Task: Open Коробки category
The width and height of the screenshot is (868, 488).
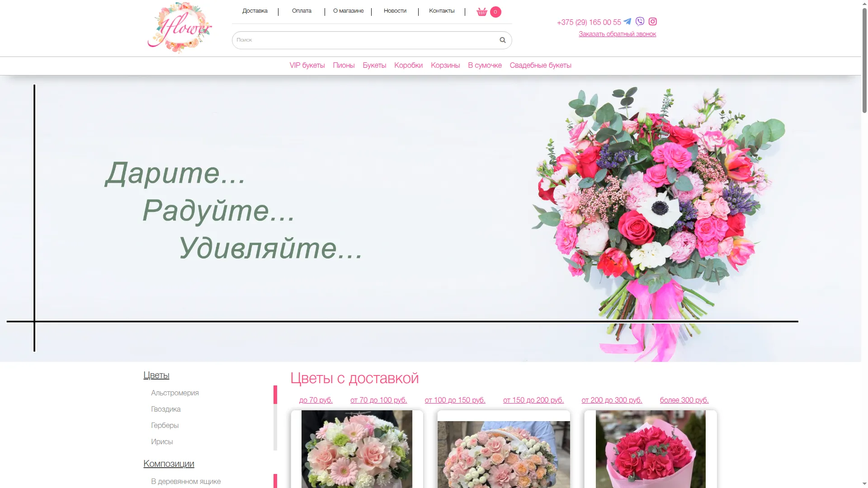Action: click(409, 66)
